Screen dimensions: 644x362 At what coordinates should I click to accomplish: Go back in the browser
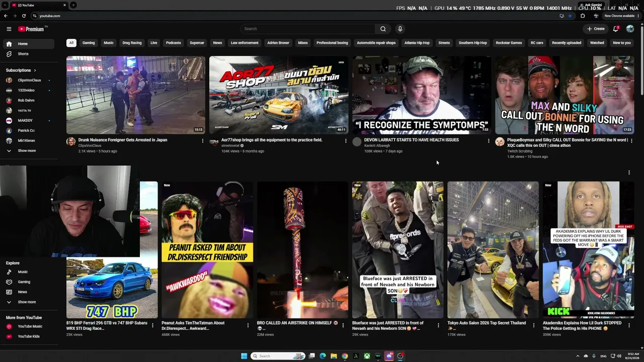[6, 16]
